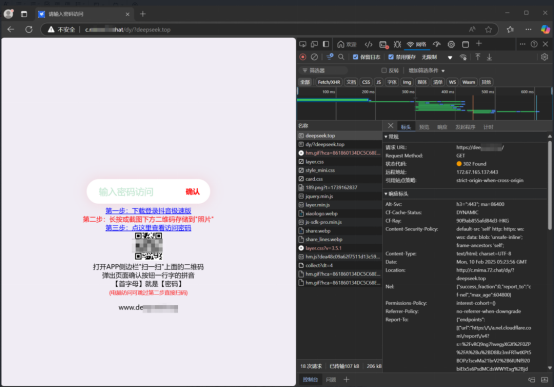
Task: Toggle the 保留日志 preserve log checkbox
Action: [355, 57]
